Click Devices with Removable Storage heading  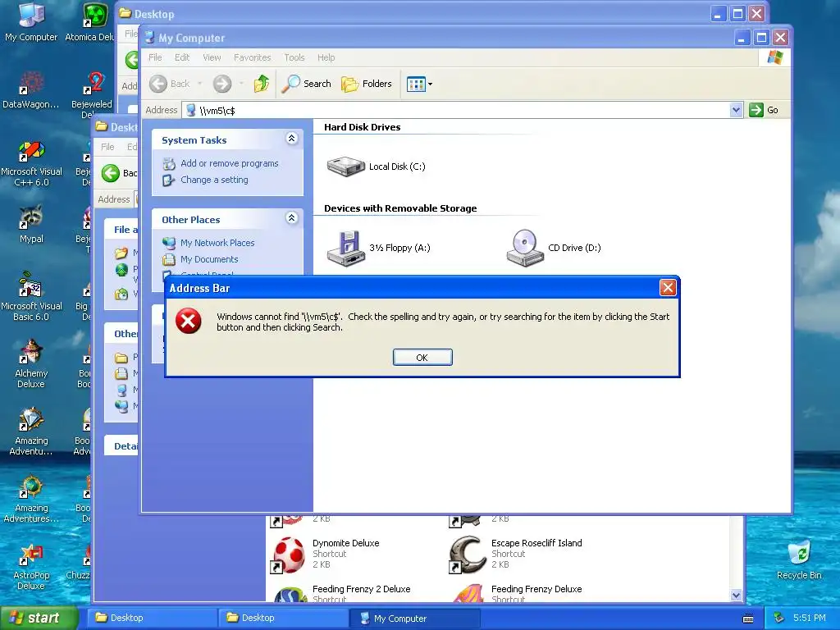click(400, 208)
